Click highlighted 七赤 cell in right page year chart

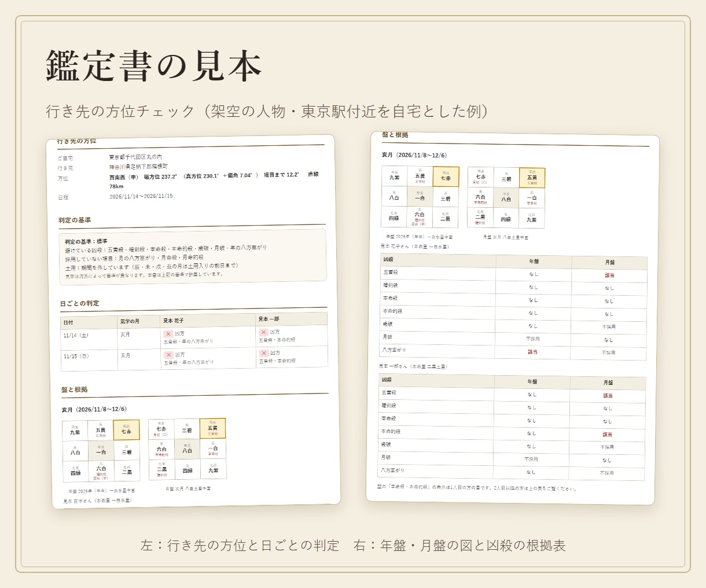pos(446,177)
